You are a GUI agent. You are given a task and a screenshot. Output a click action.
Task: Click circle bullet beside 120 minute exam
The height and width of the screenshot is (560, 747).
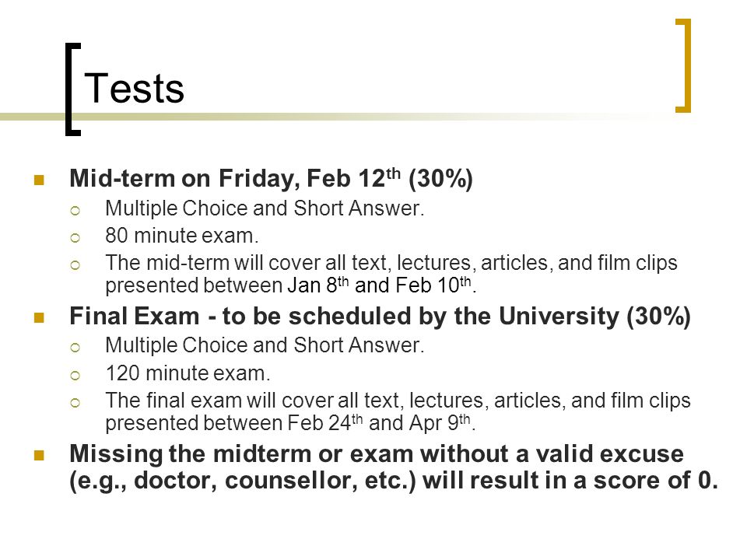pyautogui.click(x=75, y=375)
